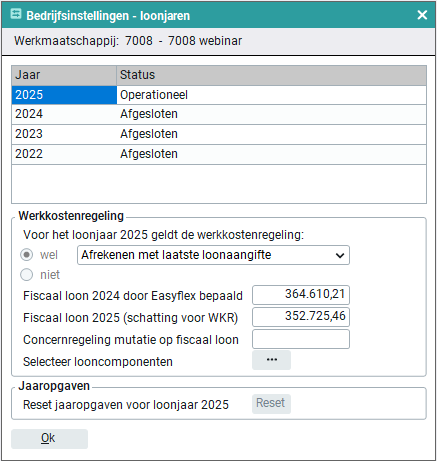Click the Fiscaal loon 2025 schatting field
437x461 pixels.
point(301,317)
